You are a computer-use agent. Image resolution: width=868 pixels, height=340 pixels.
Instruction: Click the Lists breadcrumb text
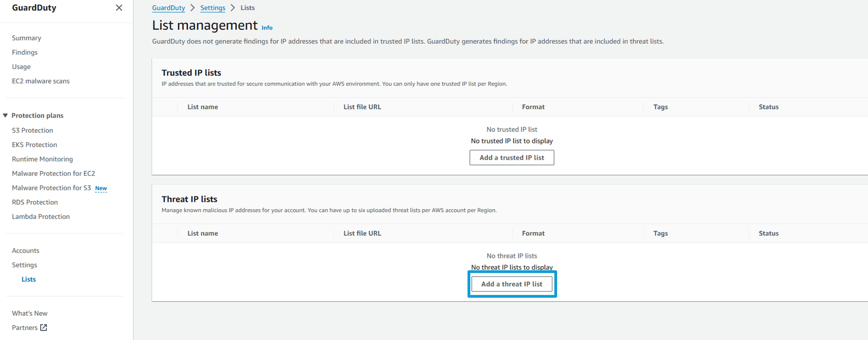(248, 8)
